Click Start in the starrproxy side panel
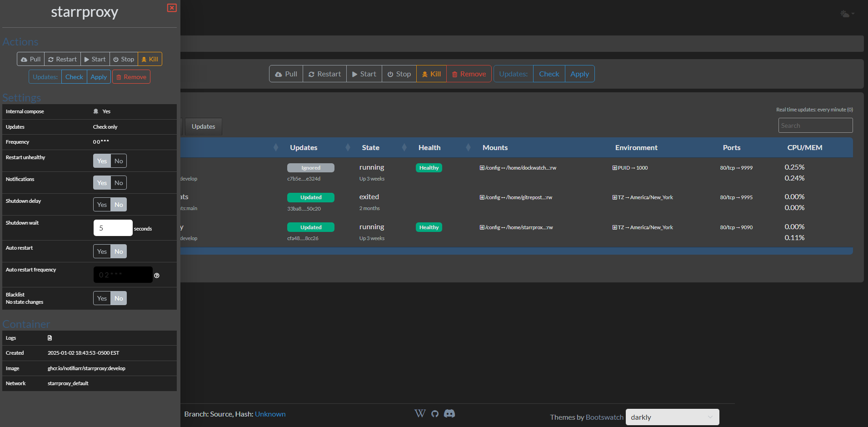The width and height of the screenshot is (868, 427). [x=95, y=59]
